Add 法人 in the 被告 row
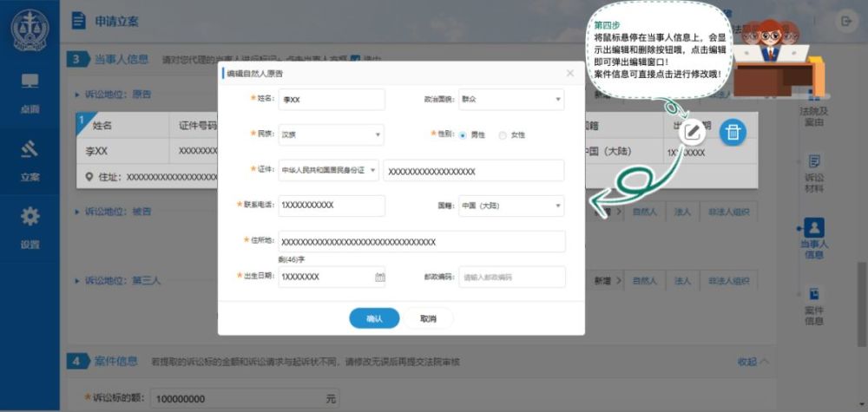Viewport: 868px width, 412px height. click(682, 212)
